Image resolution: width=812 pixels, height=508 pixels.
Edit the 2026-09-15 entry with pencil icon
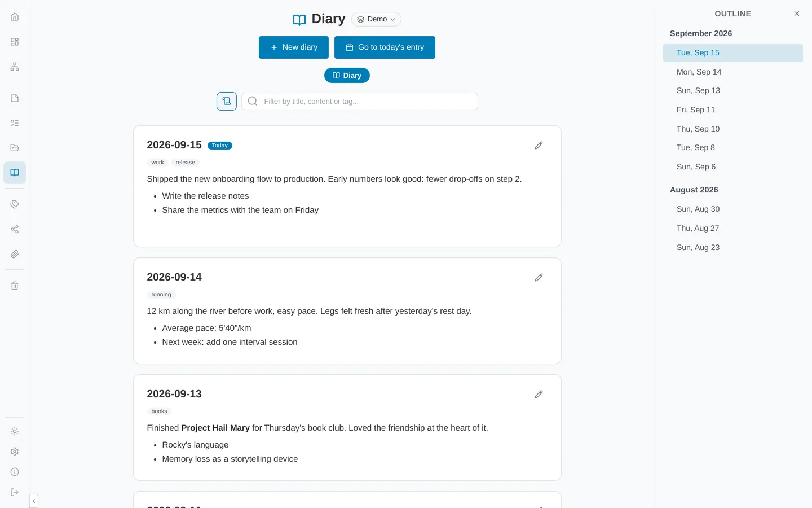(x=539, y=146)
